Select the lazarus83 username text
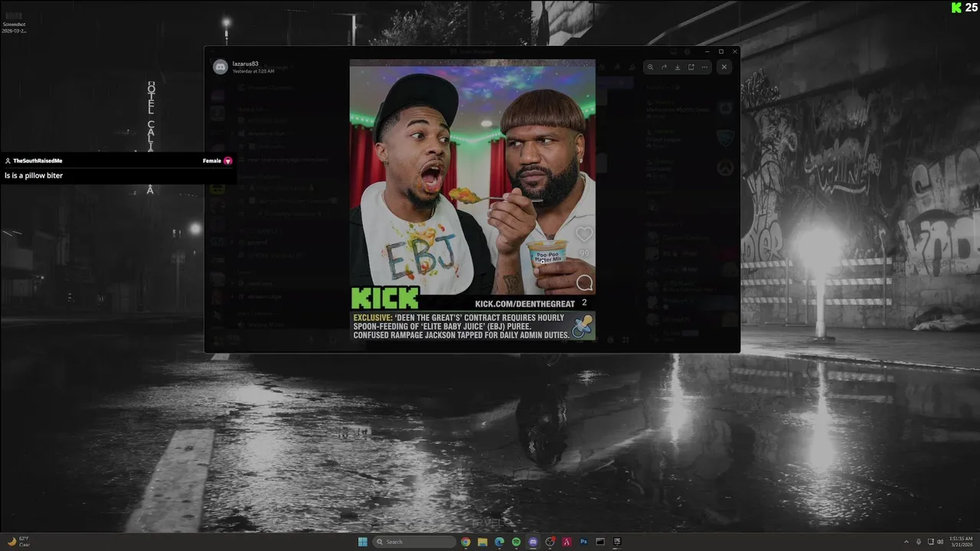The image size is (980, 551). pos(245,64)
